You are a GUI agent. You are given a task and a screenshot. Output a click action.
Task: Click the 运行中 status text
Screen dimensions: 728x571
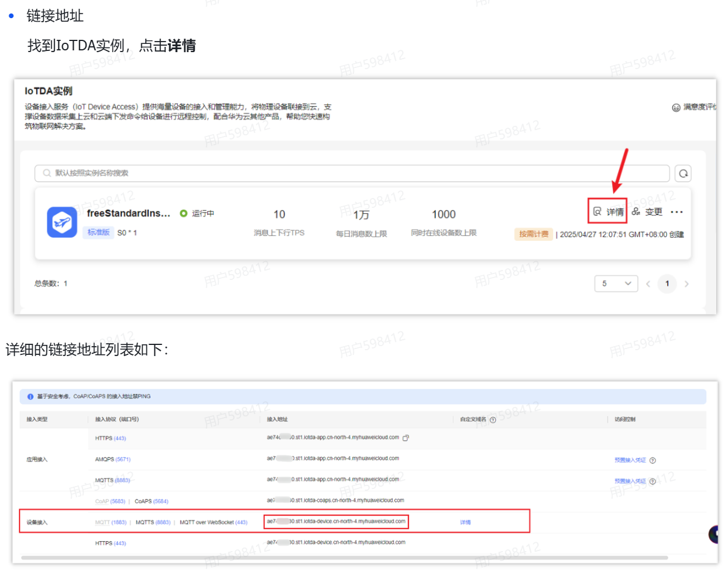(x=203, y=214)
